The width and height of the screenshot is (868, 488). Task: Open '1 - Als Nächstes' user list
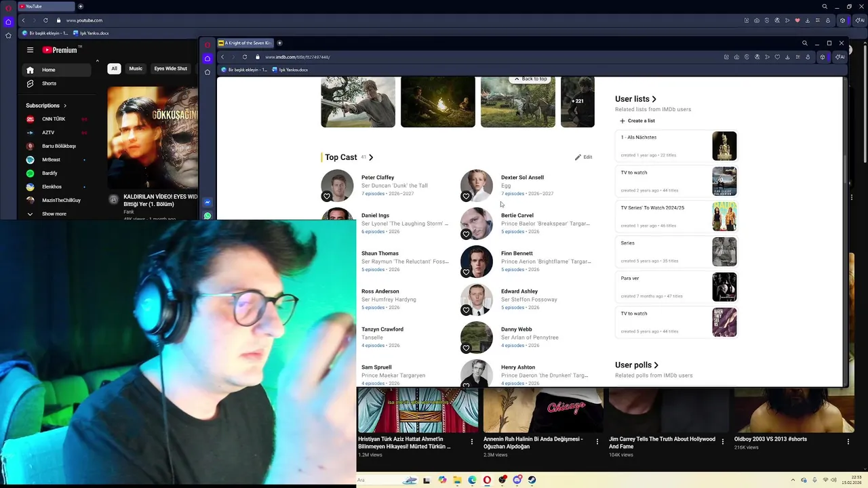(x=676, y=146)
